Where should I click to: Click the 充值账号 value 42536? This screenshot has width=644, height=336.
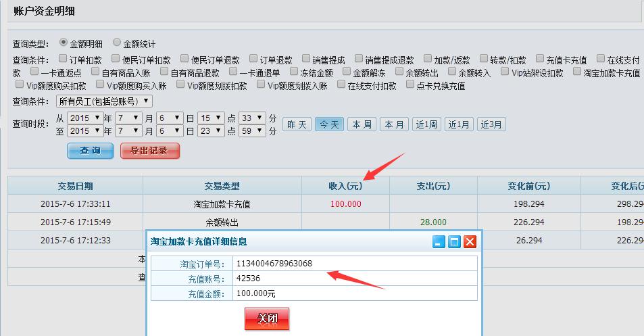click(249, 279)
